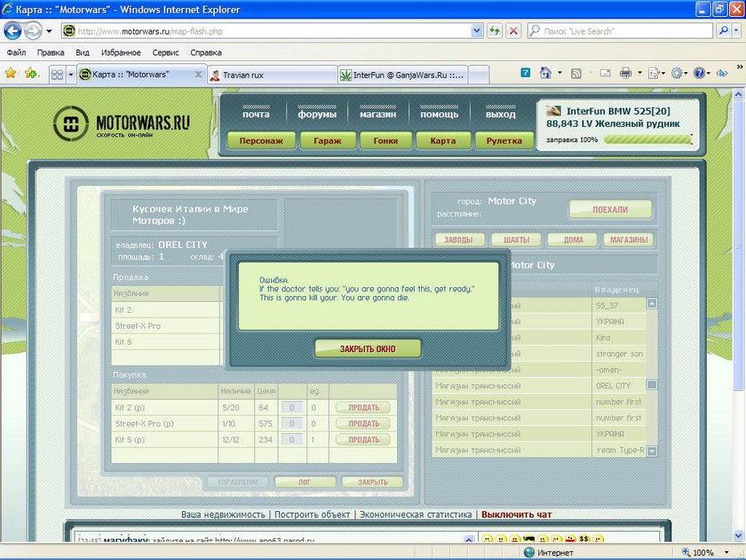Image resolution: width=746 pixels, height=560 pixels.
Task: Click the Рулетка button
Action: 504,141
